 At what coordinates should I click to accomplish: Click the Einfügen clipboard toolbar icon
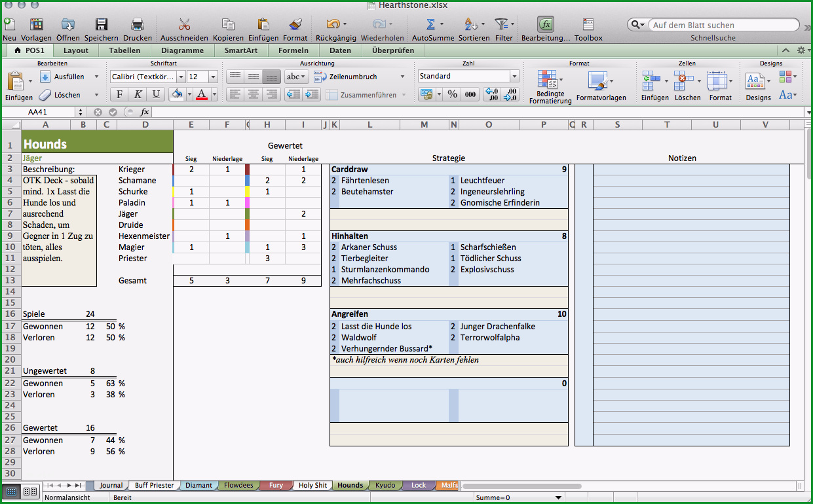(x=263, y=25)
